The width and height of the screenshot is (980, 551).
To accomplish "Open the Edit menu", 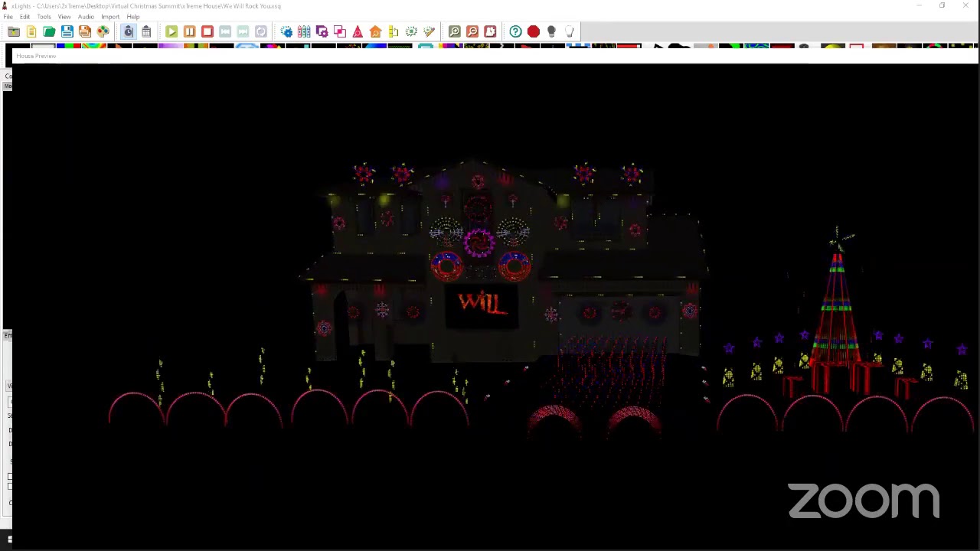I will point(25,17).
